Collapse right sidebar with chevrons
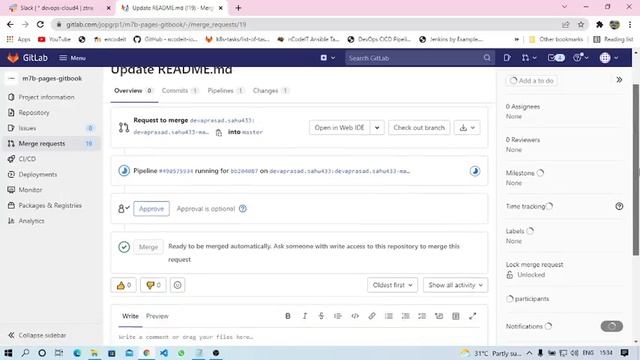Image resolution: width=640 pixels, height=360 pixels. [x=619, y=80]
